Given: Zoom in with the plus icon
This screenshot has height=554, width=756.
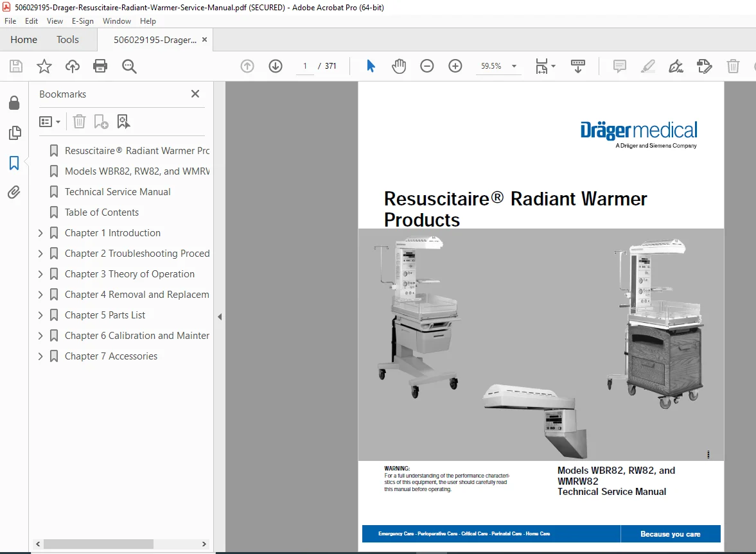Looking at the screenshot, I should coord(455,66).
